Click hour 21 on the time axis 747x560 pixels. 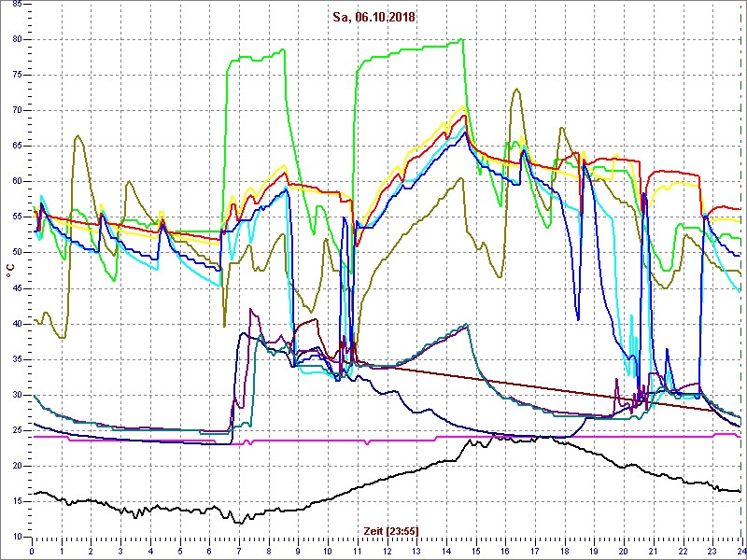click(x=653, y=551)
